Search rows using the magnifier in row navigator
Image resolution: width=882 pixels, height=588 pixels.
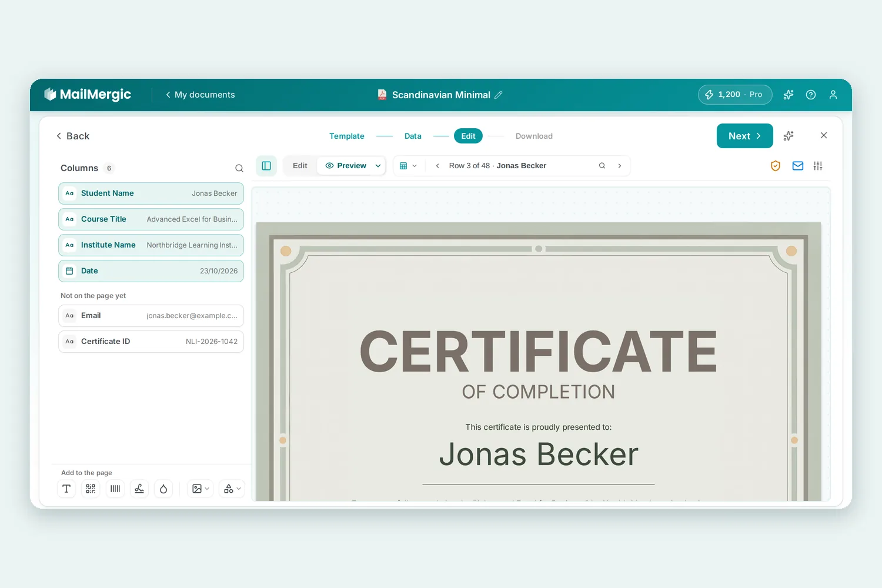click(x=602, y=166)
